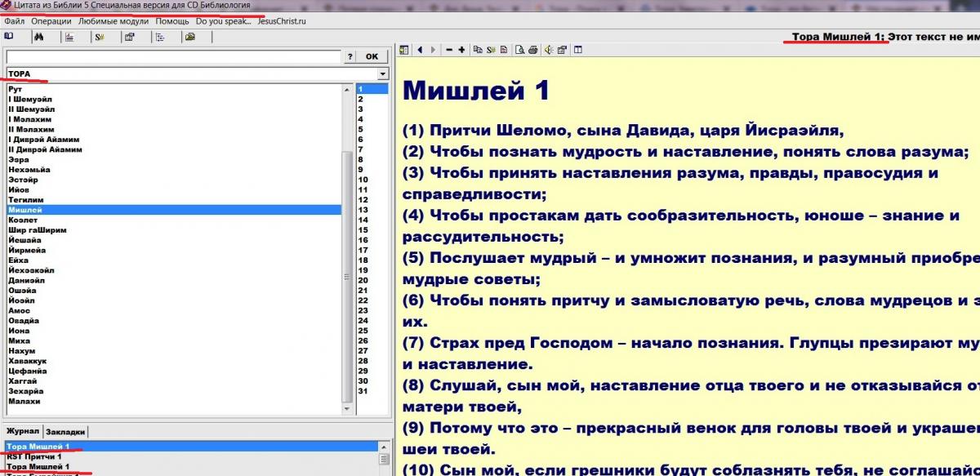Select the book Коэлет in list
Screen dimensions: 980x476
point(23,220)
